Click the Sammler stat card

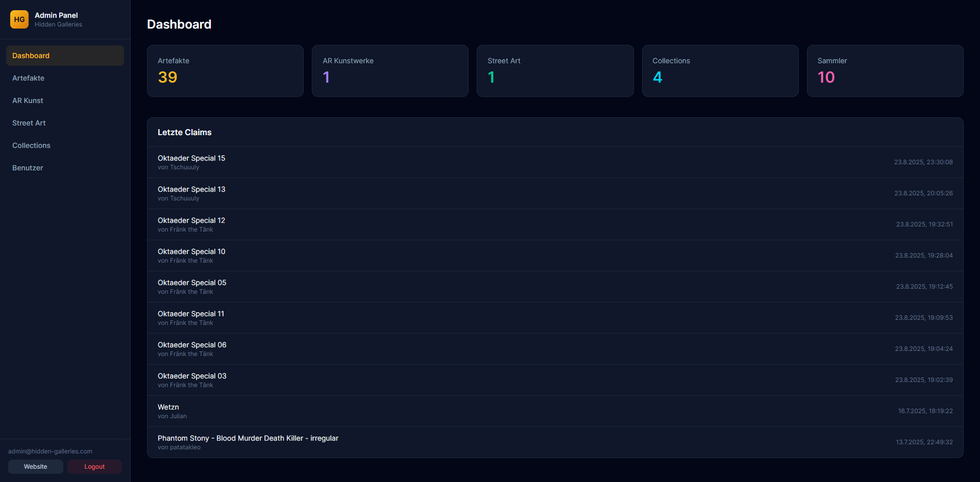coord(885,71)
